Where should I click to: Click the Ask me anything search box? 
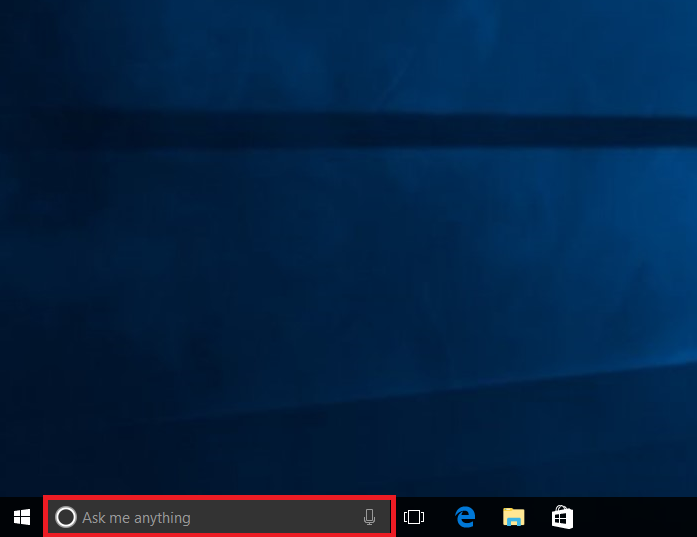[220, 517]
